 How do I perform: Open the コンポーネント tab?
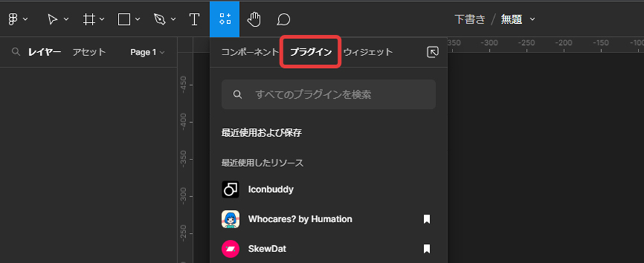[249, 52]
